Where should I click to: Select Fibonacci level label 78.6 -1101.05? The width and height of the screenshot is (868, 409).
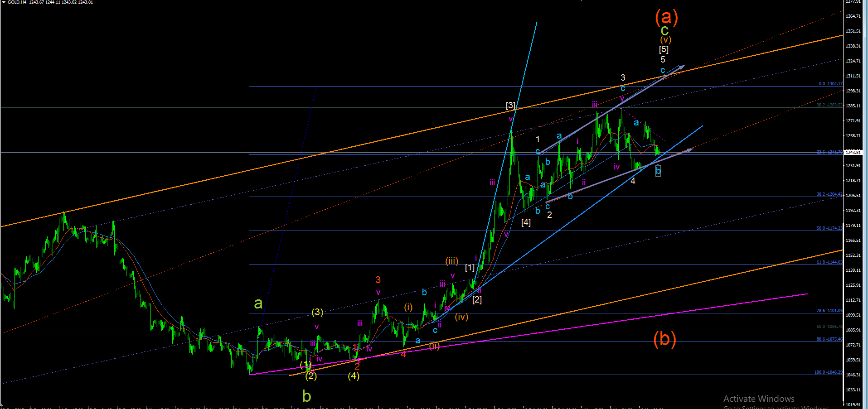[829, 311]
